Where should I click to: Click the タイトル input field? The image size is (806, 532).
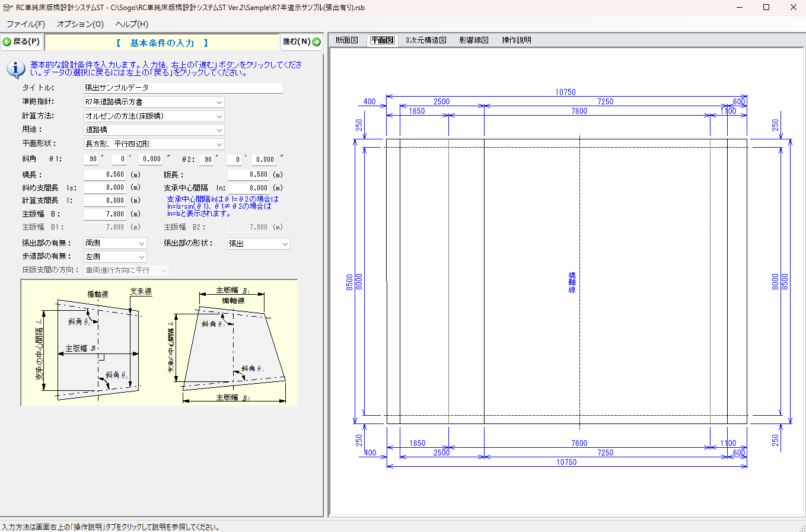183,88
